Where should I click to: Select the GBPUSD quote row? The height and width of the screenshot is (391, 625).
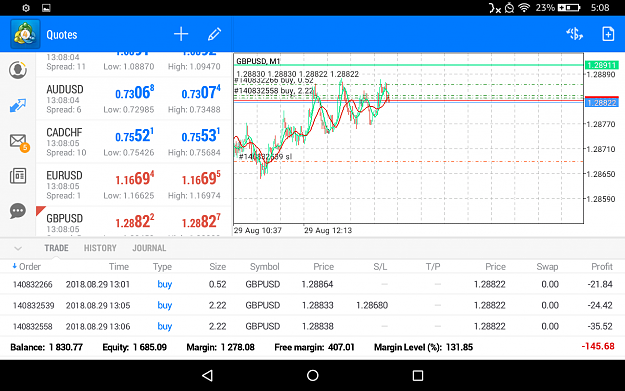[134, 222]
